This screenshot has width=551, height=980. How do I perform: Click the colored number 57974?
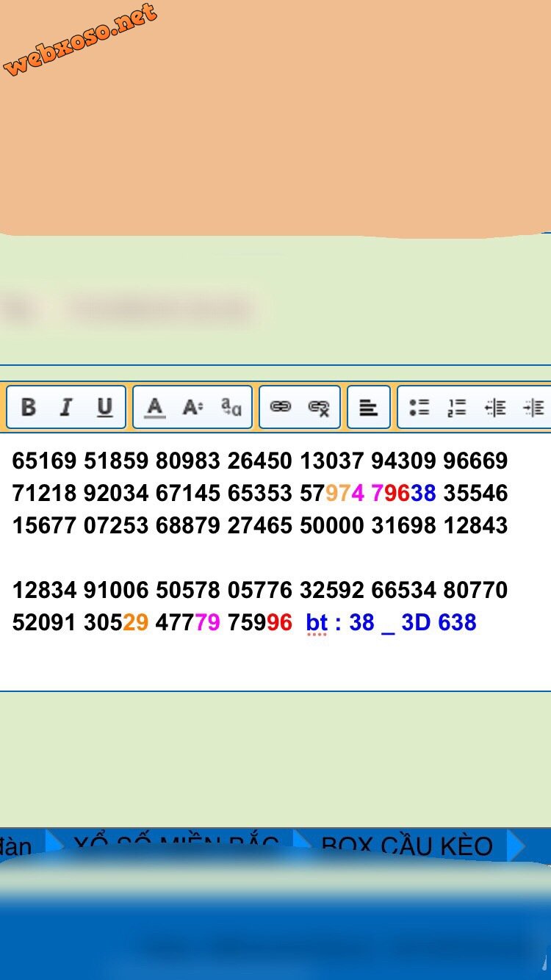pyautogui.click(x=332, y=493)
